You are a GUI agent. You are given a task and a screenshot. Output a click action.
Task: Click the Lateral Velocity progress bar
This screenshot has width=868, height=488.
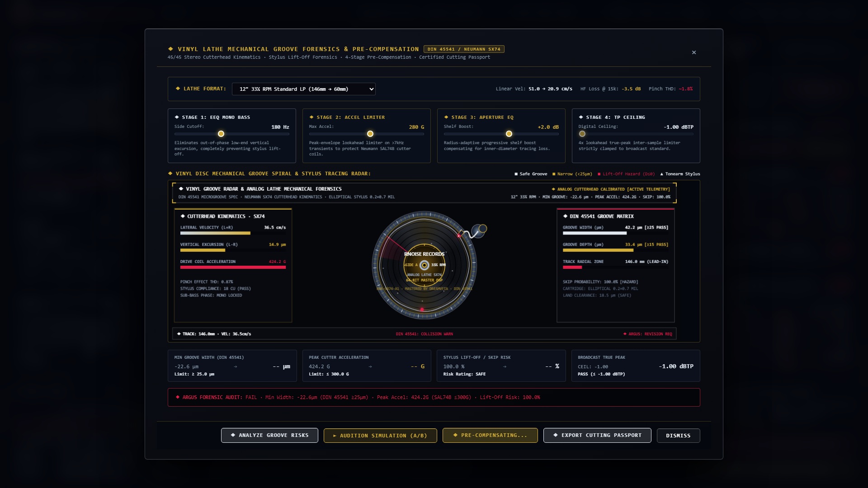tap(233, 233)
